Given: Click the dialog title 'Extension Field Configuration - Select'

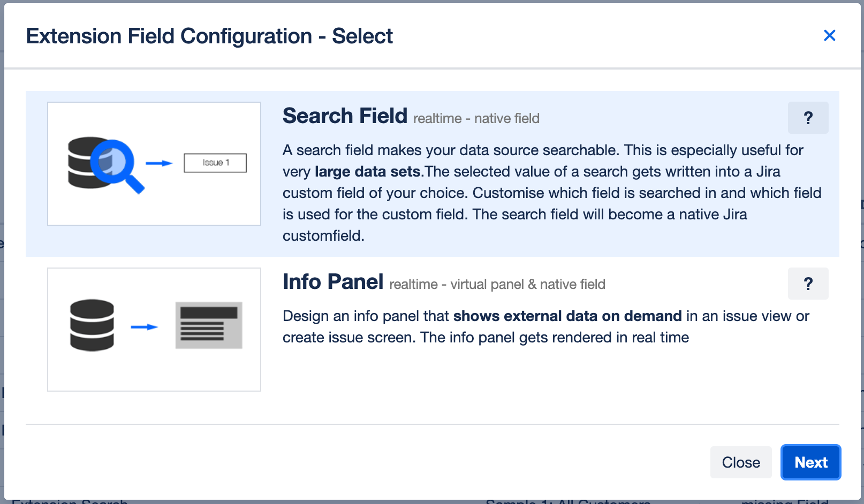Looking at the screenshot, I should click(210, 36).
